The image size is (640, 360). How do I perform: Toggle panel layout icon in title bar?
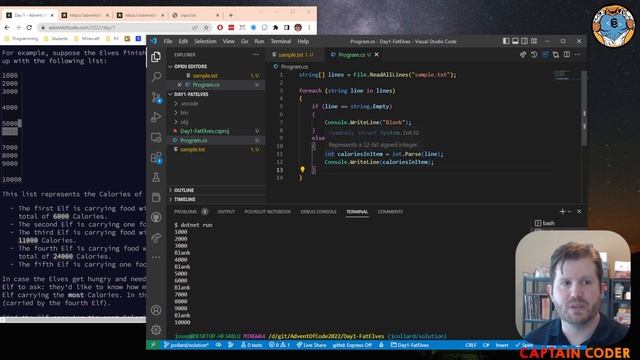[x=515, y=41]
